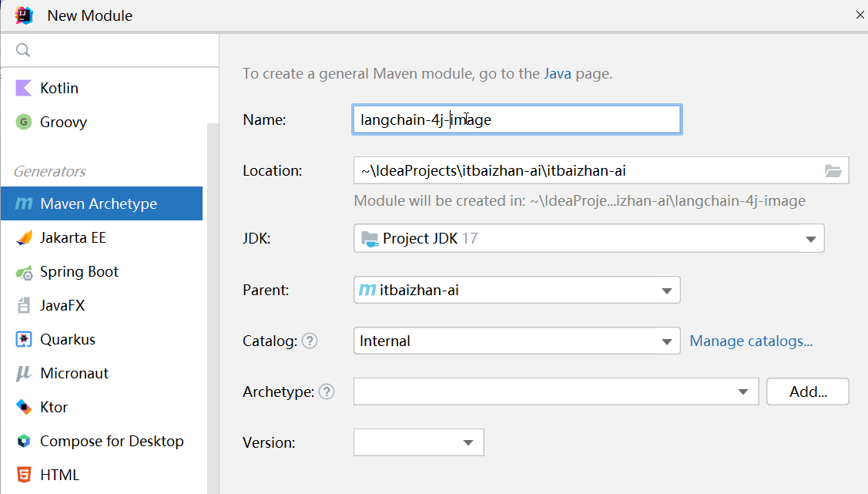Show help for Archetype field
This screenshot has height=494, width=868.
[327, 392]
